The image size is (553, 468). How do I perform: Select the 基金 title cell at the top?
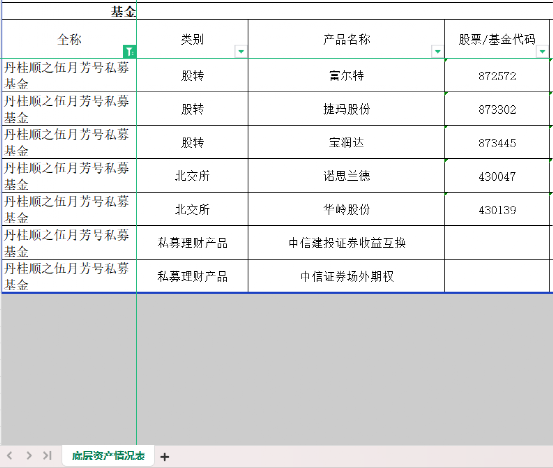pyautogui.click(x=69, y=12)
